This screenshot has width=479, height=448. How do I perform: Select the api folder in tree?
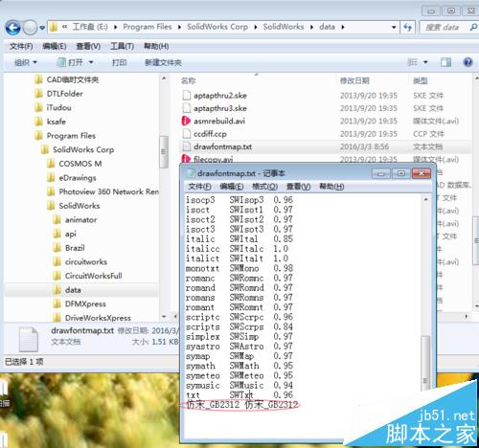pyautogui.click(x=64, y=234)
